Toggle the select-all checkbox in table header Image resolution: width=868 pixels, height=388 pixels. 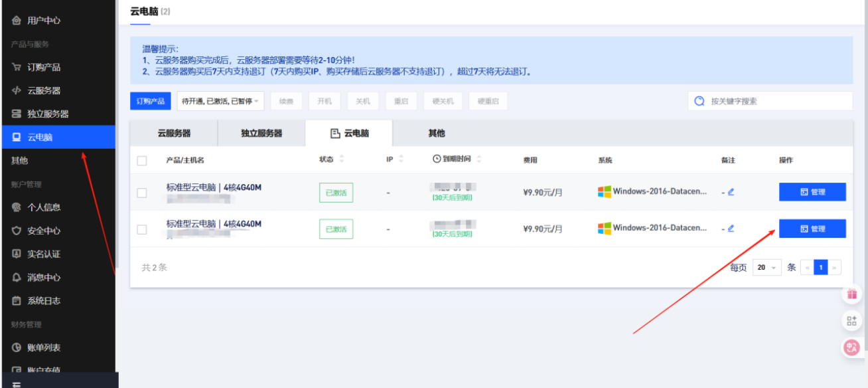[142, 160]
